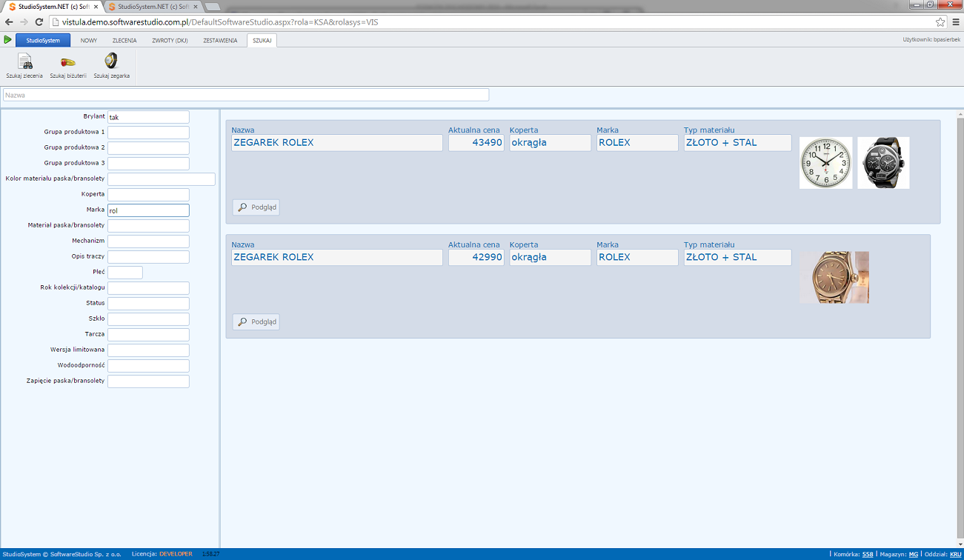The image size is (964, 560).
Task: Go forward in browser history
Action: click(24, 22)
